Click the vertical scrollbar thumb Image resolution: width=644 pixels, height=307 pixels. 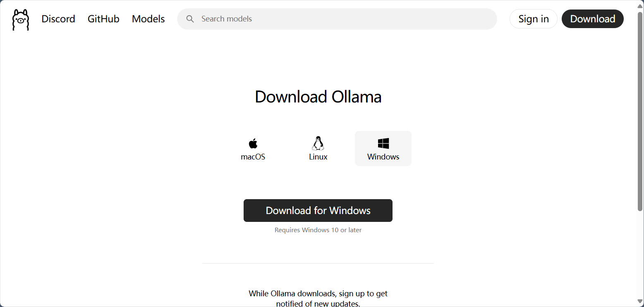(640, 111)
